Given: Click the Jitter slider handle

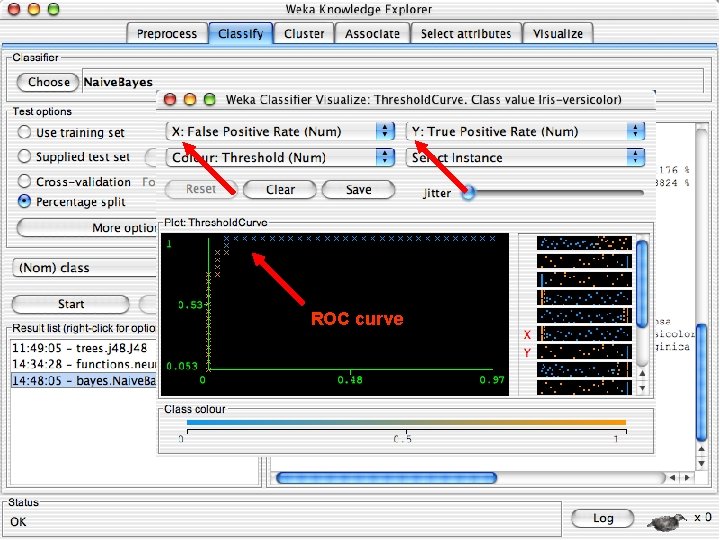Looking at the screenshot, I should [x=468, y=193].
